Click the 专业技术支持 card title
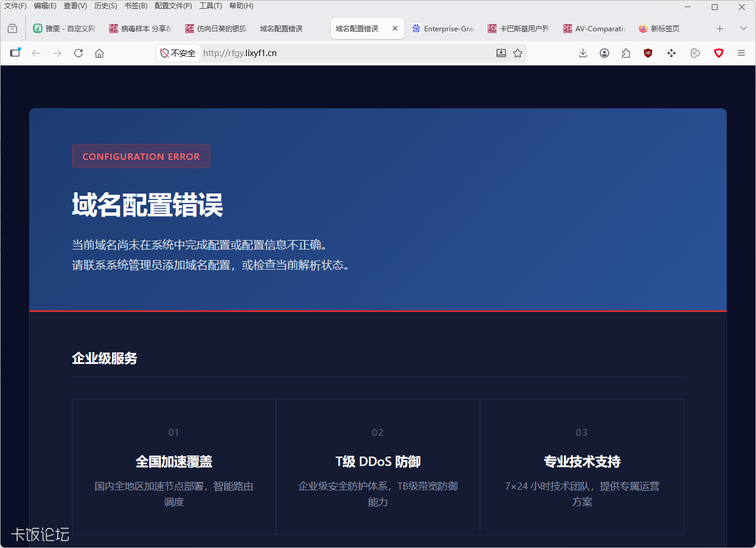 click(x=582, y=461)
